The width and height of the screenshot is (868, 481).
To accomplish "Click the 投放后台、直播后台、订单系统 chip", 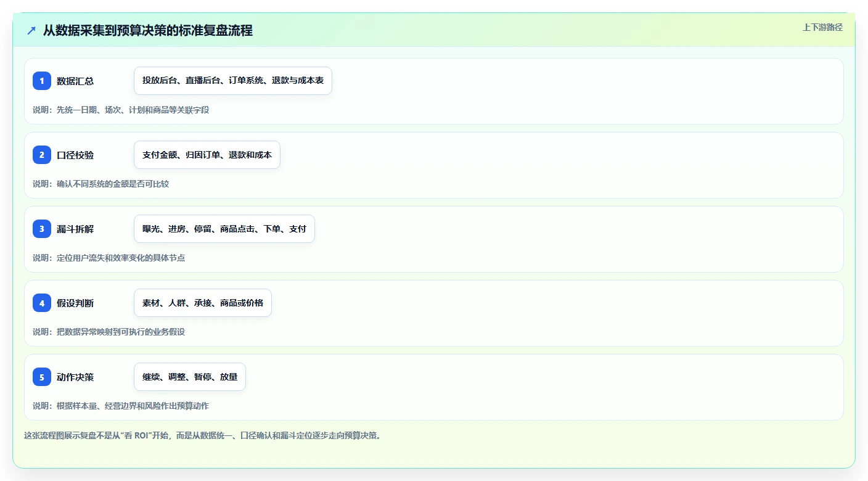I will click(233, 81).
